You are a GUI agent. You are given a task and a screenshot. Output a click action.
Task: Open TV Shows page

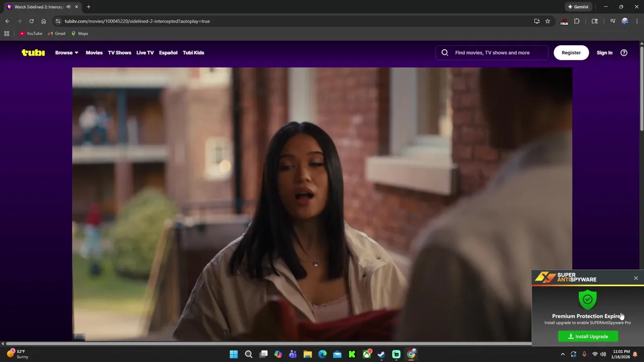click(119, 52)
